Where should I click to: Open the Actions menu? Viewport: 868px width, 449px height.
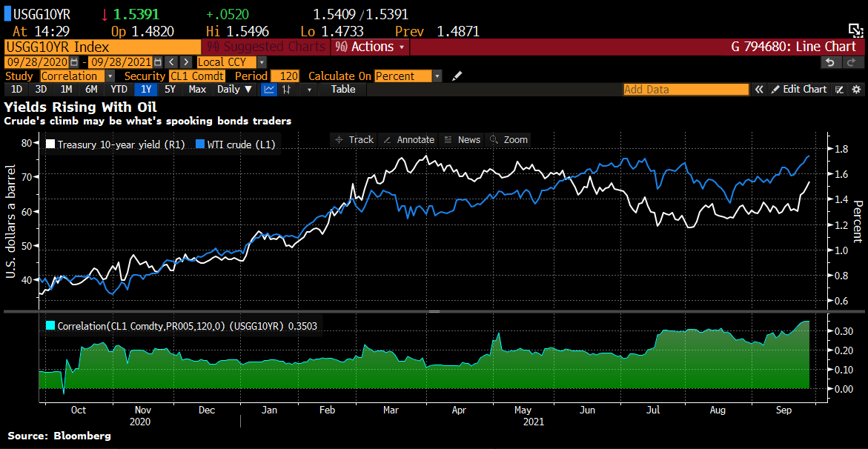click(x=371, y=47)
